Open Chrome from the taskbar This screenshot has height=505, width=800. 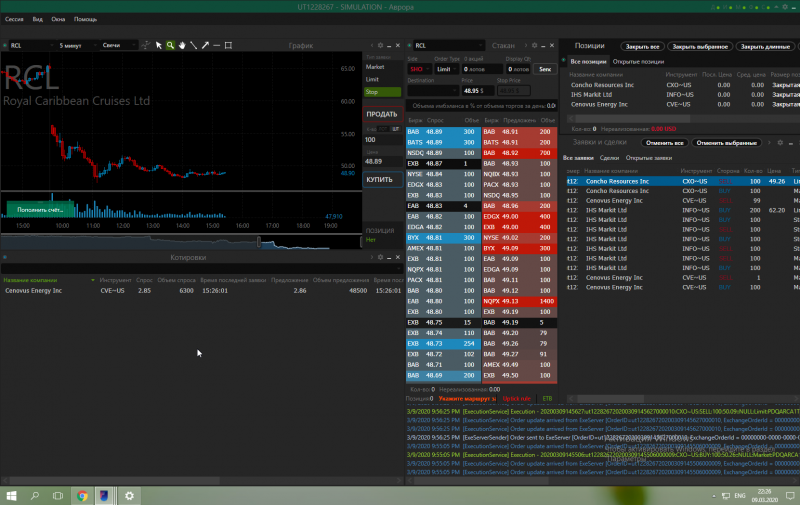82,495
